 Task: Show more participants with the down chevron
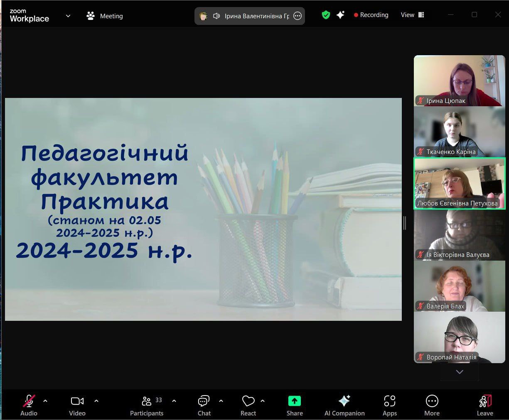tap(460, 372)
